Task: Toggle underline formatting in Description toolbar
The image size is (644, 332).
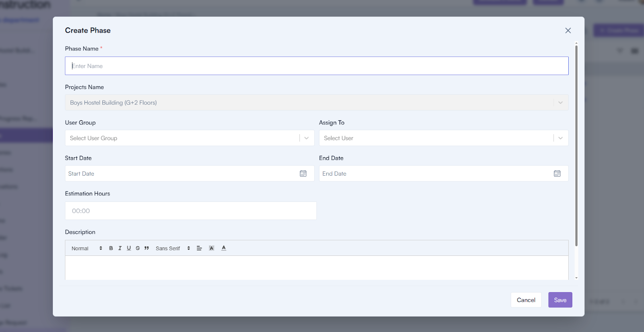Action: pos(129,248)
